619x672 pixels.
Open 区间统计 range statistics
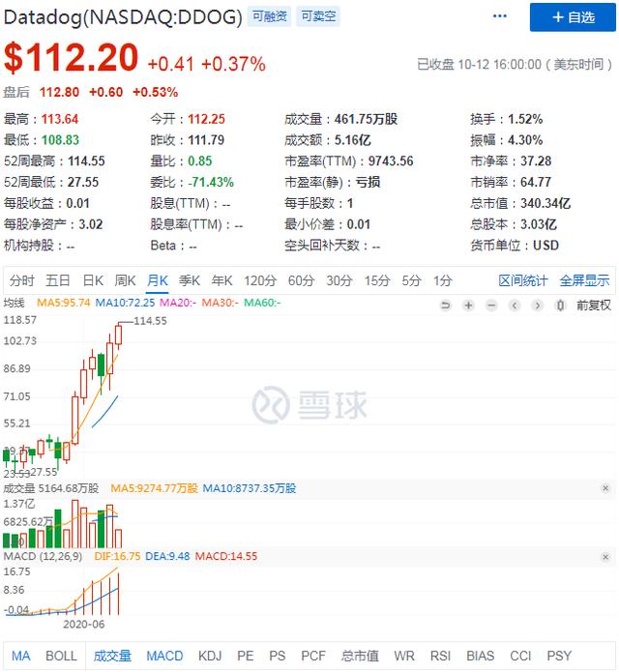522,280
